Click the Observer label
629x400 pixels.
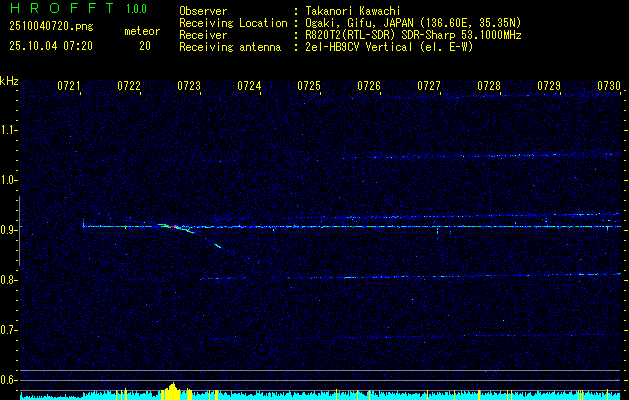[203, 11]
